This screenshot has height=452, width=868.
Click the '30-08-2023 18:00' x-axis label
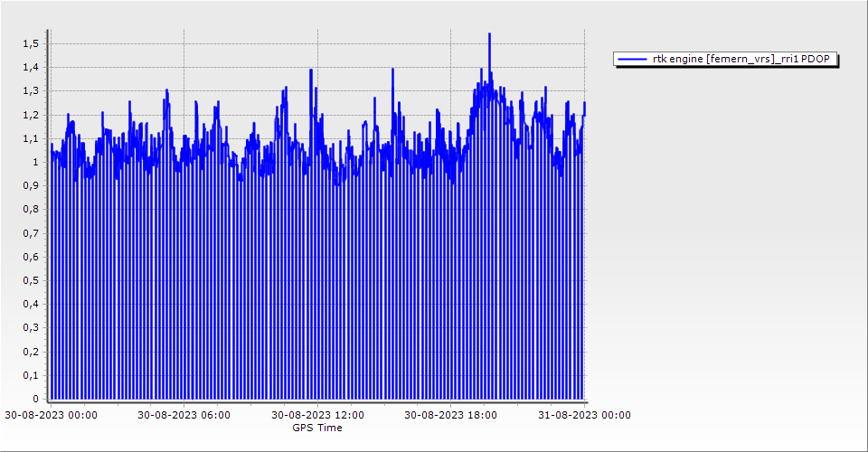[x=450, y=416]
